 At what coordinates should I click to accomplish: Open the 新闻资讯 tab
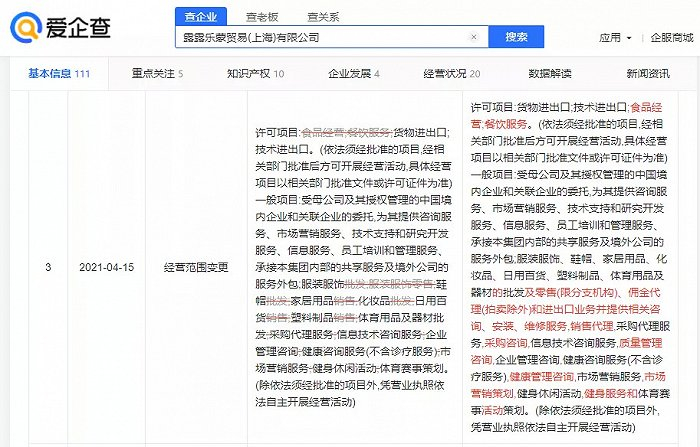648,74
